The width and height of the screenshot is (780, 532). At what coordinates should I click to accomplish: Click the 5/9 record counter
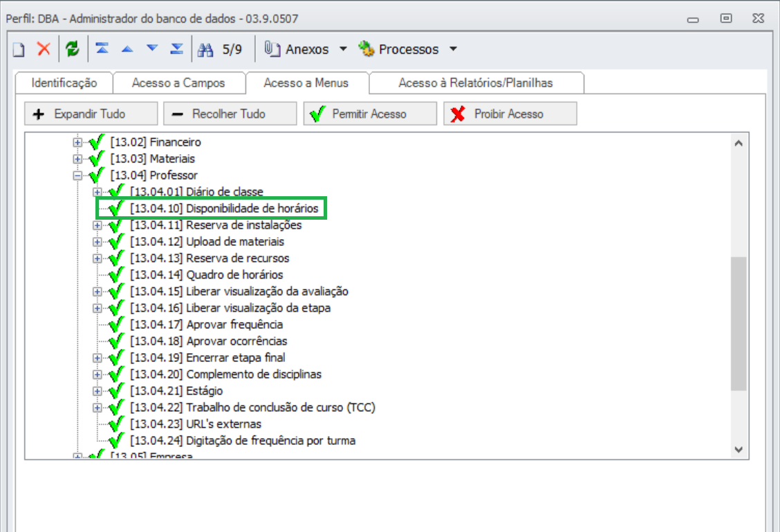232,49
